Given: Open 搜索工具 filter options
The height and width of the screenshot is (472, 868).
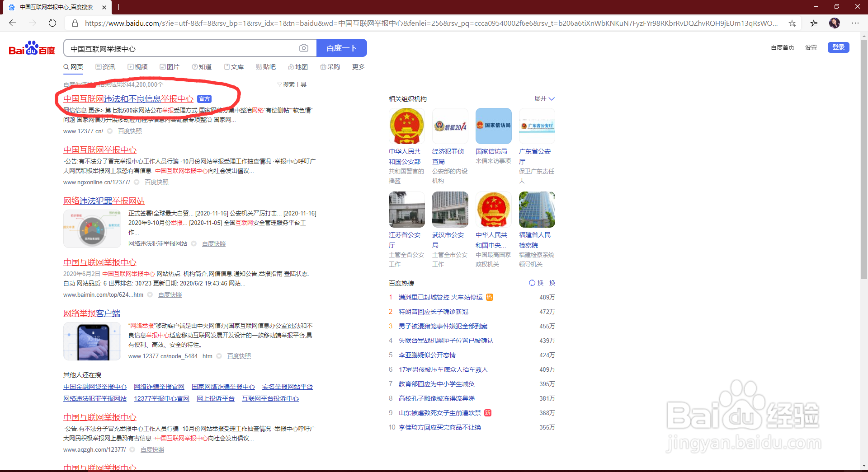Looking at the screenshot, I should click(x=292, y=84).
